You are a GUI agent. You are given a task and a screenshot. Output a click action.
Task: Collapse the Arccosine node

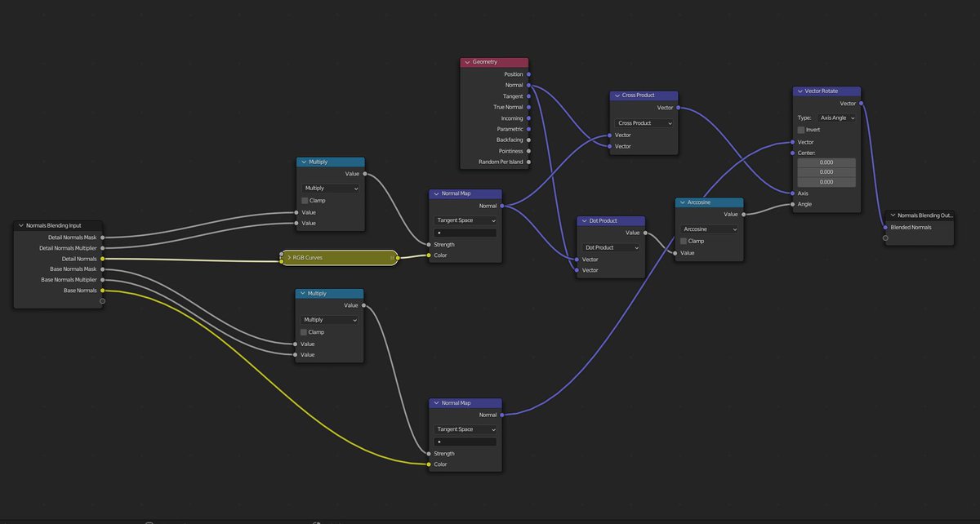pyautogui.click(x=682, y=202)
